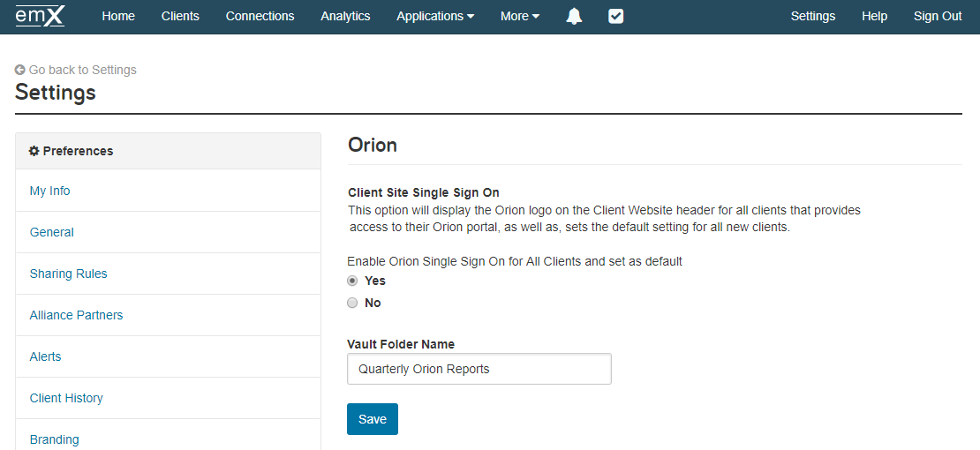
Task: Click the Client Site Single Sign On label
Action: (x=424, y=191)
